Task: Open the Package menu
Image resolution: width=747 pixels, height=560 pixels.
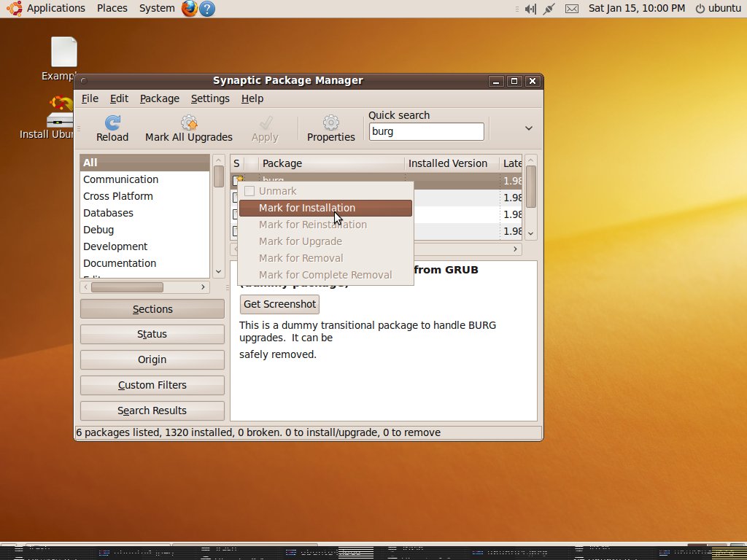Action: (160, 98)
